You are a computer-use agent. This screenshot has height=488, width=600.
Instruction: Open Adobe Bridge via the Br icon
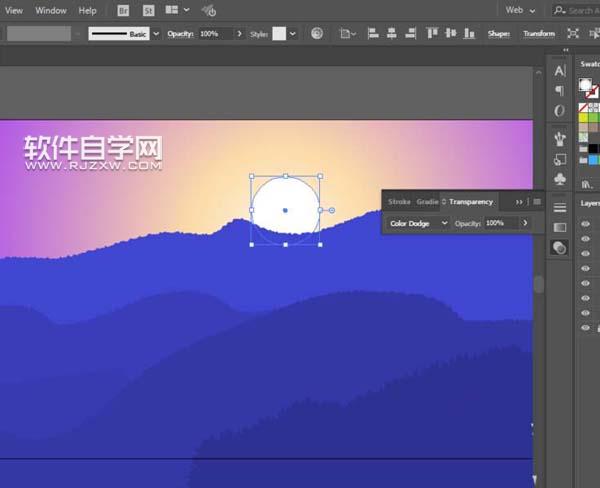pos(123,11)
